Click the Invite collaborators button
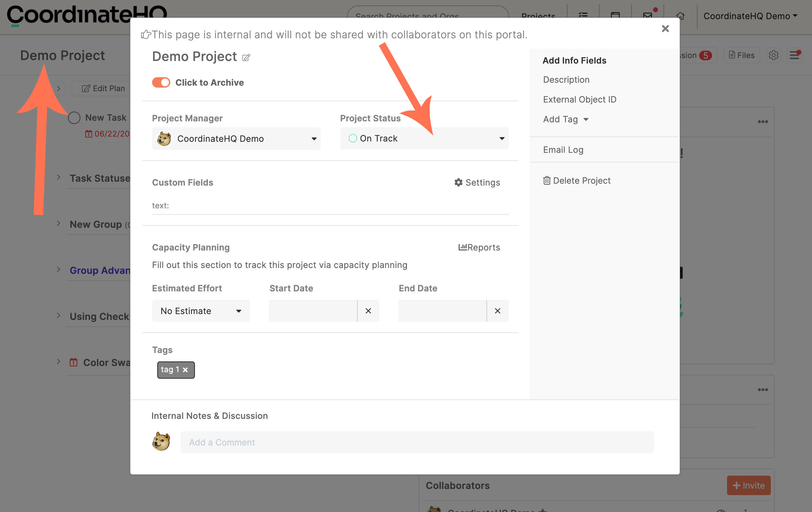The width and height of the screenshot is (812, 512). click(749, 485)
